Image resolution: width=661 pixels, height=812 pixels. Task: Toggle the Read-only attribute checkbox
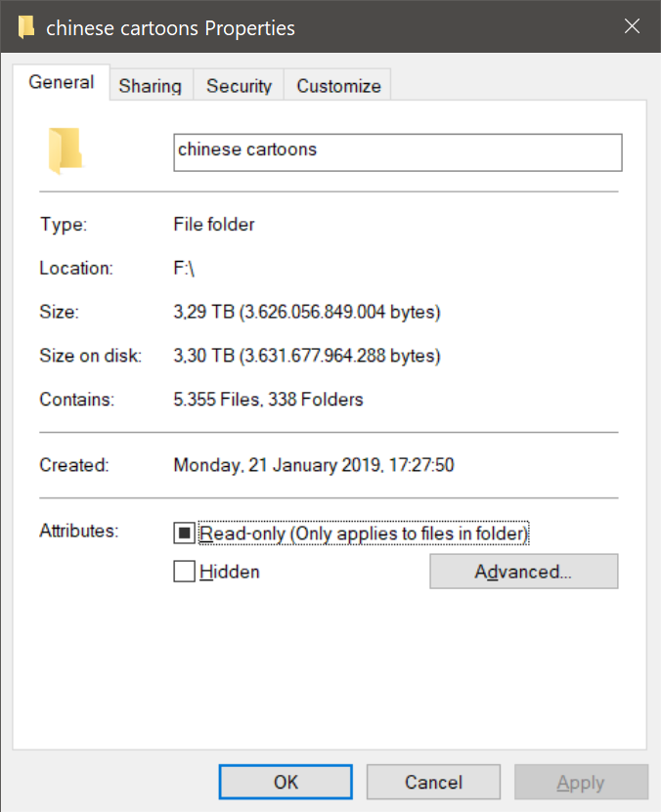click(x=184, y=533)
